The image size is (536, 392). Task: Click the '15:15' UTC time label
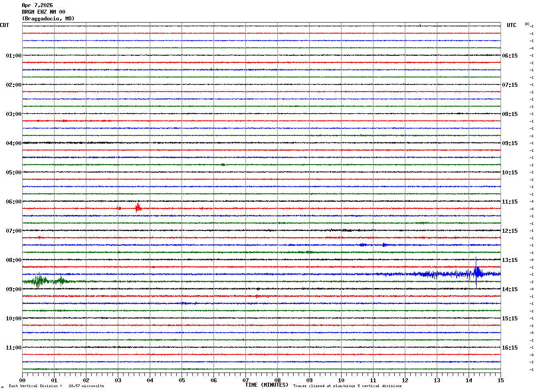510,319
